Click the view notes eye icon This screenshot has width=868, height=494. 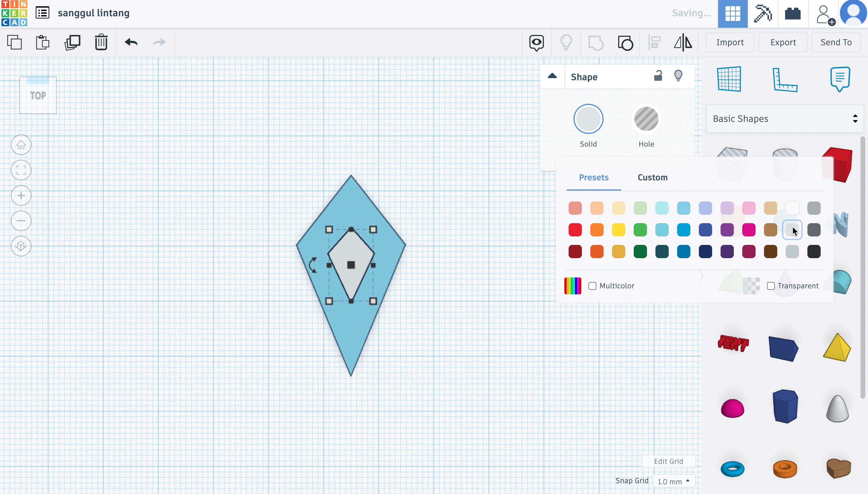537,43
